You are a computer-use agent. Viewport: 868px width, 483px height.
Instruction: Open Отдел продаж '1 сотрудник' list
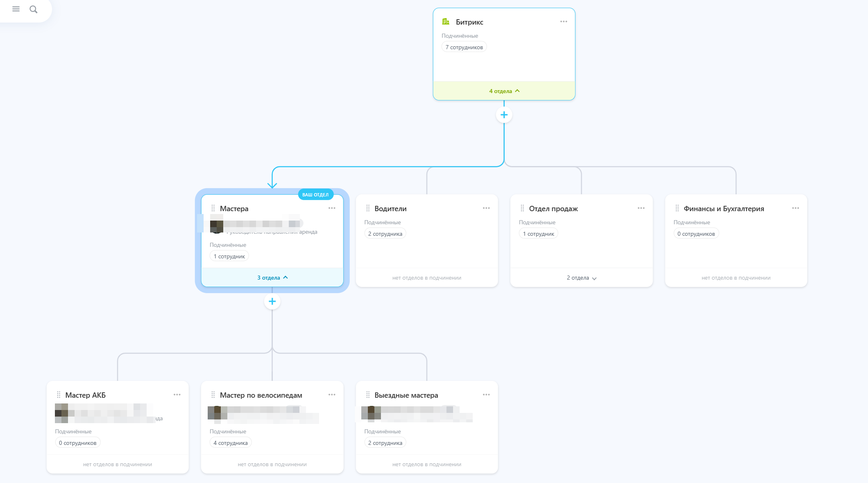pyautogui.click(x=538, y=234)
